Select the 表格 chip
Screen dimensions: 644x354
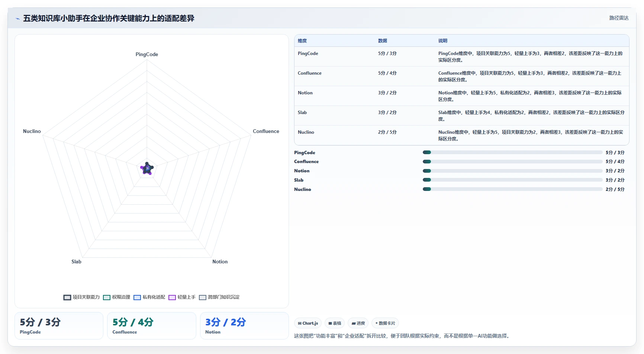coord(335,323)
